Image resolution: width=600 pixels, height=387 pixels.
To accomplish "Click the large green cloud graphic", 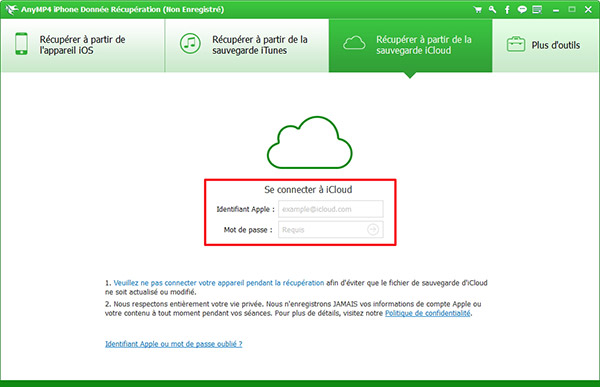I will 310,142.
